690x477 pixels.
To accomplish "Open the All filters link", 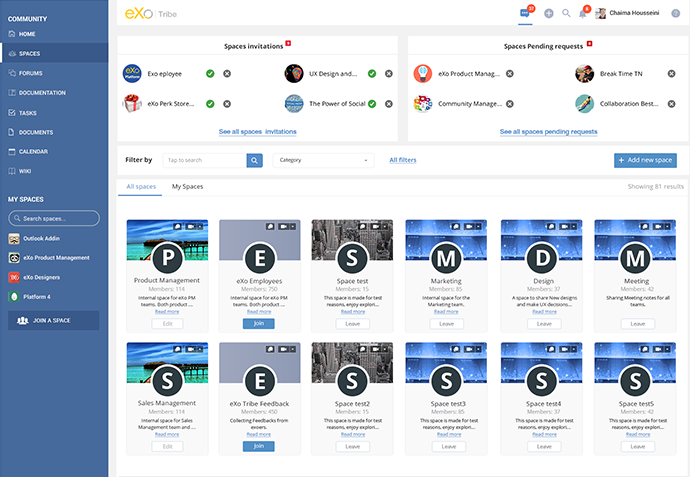I will click(x=403, y=160).
